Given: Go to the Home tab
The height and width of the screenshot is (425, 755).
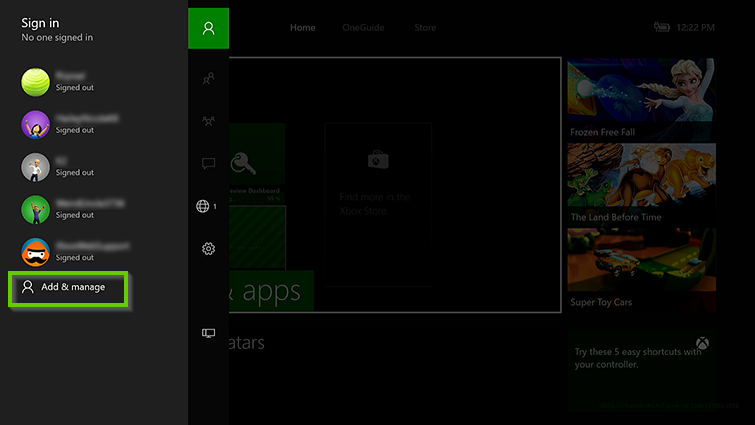Looking at the screenshot, I should pyautogui.click(x=302, y=27).
